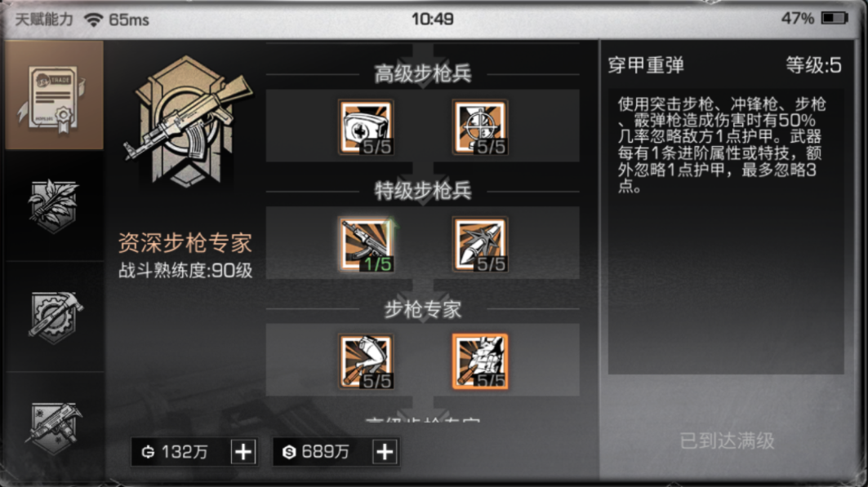Tap the battery indicator in status bar

point(835,18)
